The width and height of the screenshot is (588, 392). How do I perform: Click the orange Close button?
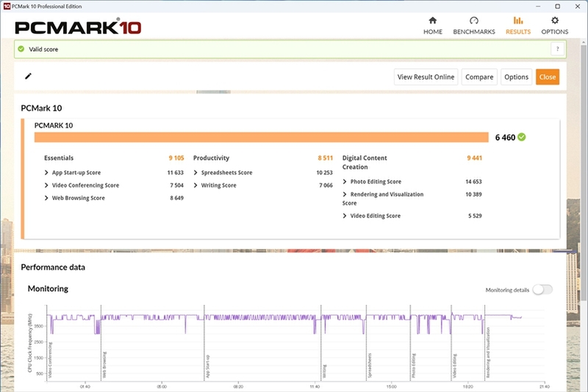click(x=547, y=76)
